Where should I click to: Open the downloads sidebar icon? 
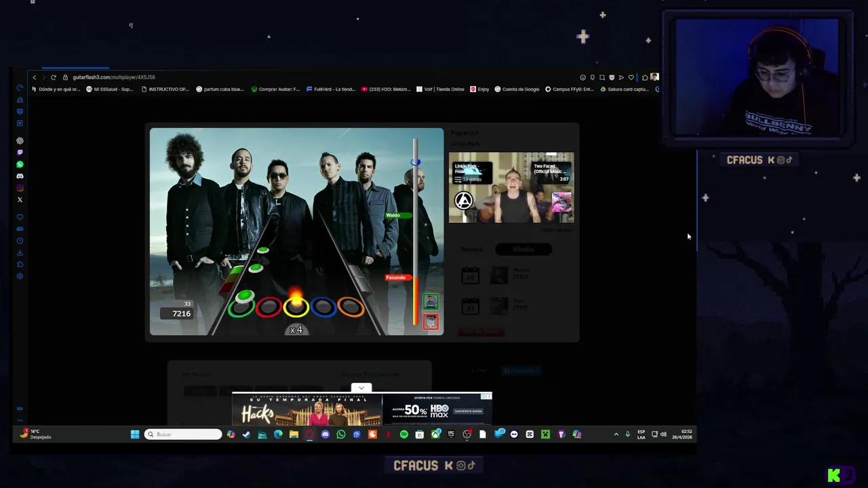[x=20, y=252]
